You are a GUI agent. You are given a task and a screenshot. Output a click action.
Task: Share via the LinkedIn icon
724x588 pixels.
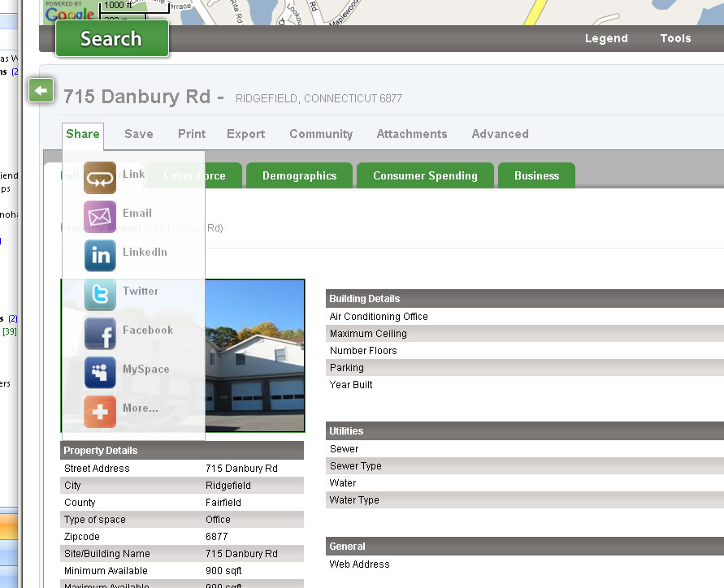(x=100, y=255)
